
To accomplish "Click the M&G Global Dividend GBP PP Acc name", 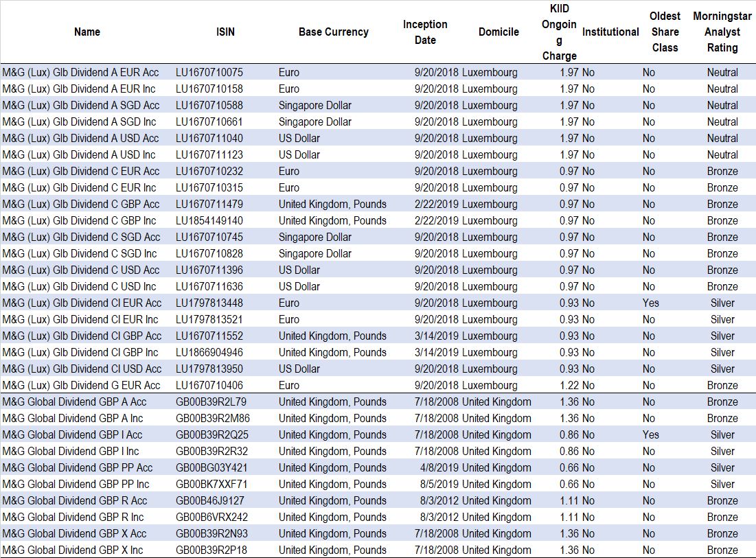I will point(78,467).
